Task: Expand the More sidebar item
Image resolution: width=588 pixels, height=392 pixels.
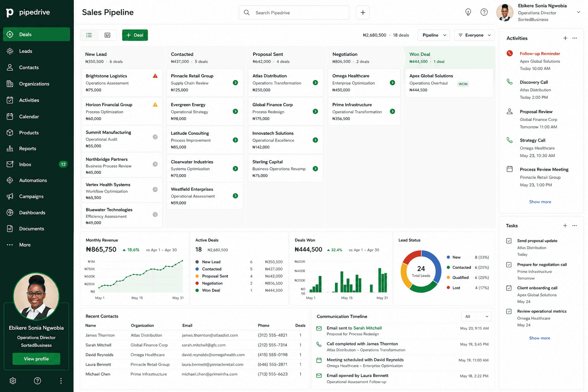Action: (36, 245)
